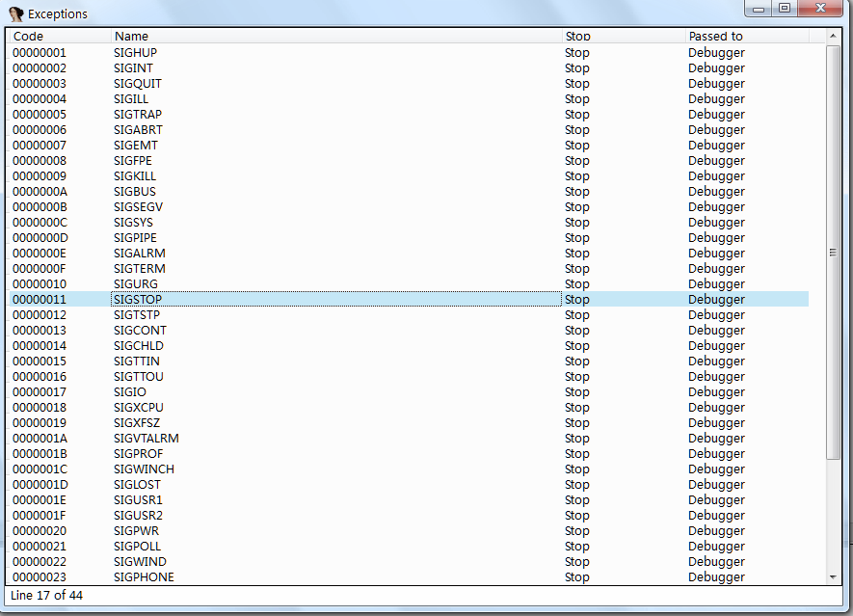The height and width of the screenshot is (616, 853).
Task: Click the Stop value in the SIGCONT row
Action: pyautogui.click(x=577, y=331)
